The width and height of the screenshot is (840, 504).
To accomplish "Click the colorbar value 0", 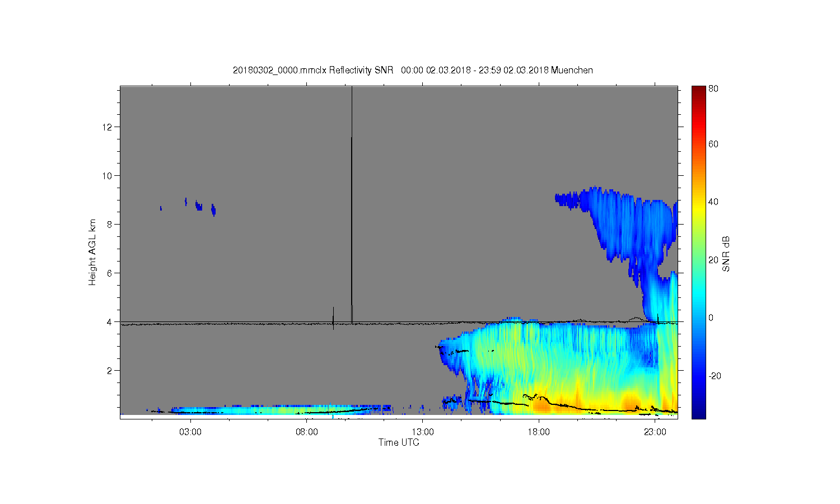I will [711, 318].
